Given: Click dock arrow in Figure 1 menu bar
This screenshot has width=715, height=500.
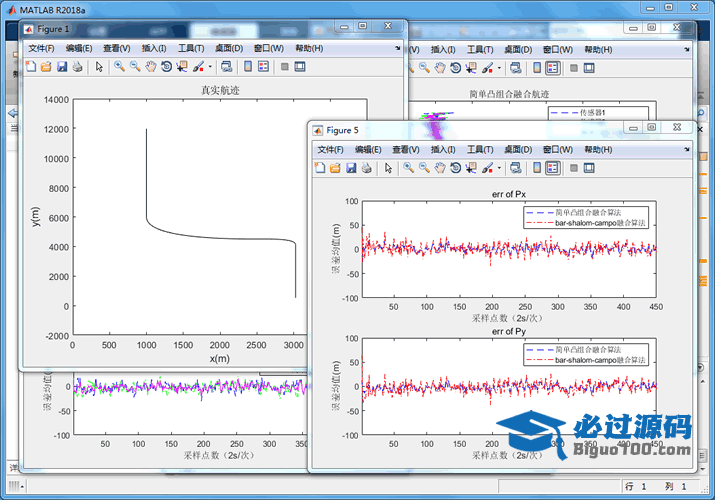Looking at the screenshot, I should 398,48.
